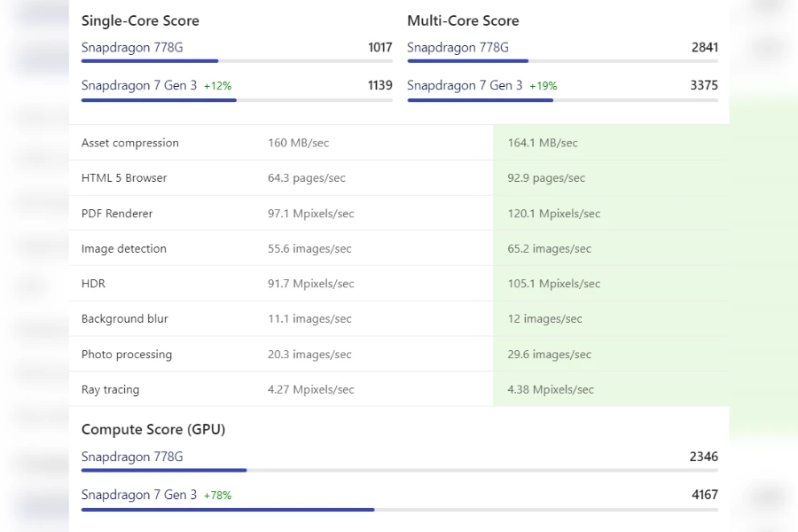Screen dimensions: 798x532
Task: Select the Asset compression row label
Action: tap(130, 143)
